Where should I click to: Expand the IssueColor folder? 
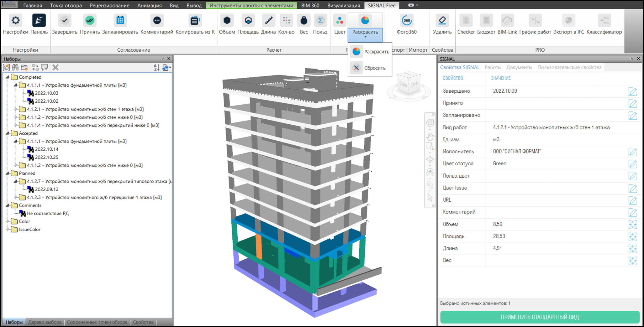coord(8,229)
